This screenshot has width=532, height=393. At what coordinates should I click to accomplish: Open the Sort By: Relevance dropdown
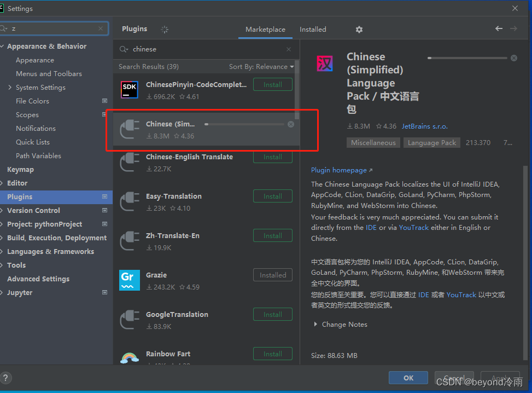coord(261,67)
